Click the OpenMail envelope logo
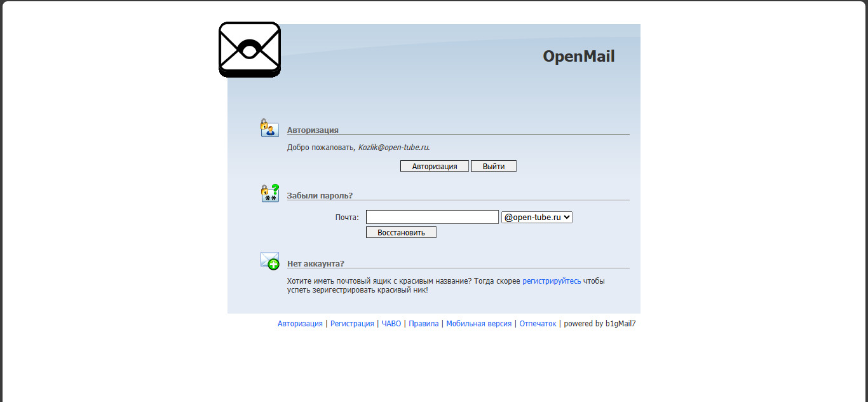 [x=250, y=50]
